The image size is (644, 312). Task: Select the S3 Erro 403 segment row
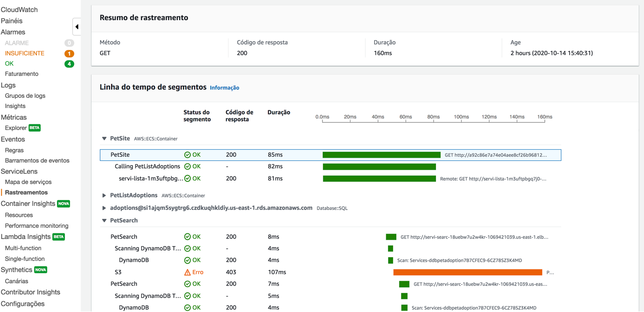(330, 272)
